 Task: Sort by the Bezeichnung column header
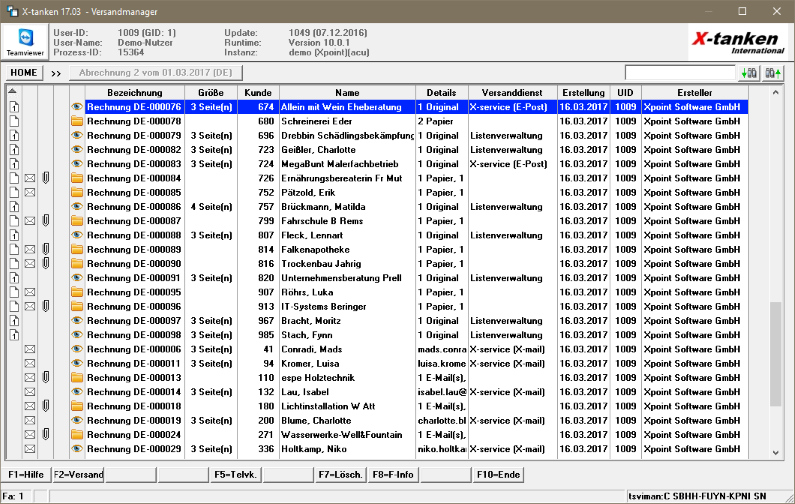coord(135,93)
